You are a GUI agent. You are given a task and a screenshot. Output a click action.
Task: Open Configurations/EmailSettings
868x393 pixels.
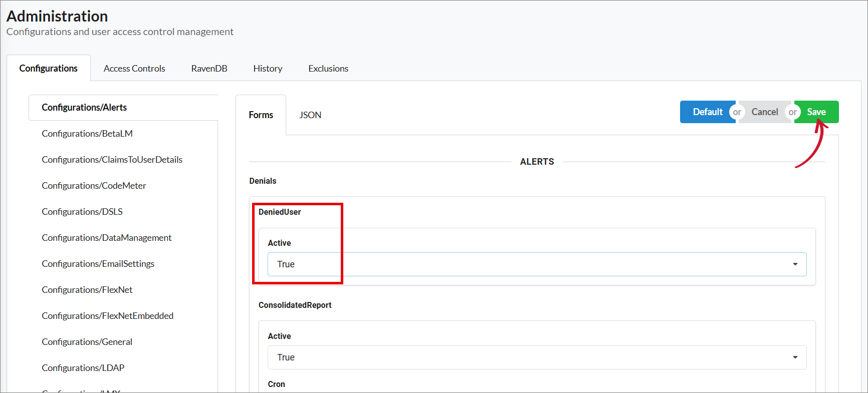point(98,264)
